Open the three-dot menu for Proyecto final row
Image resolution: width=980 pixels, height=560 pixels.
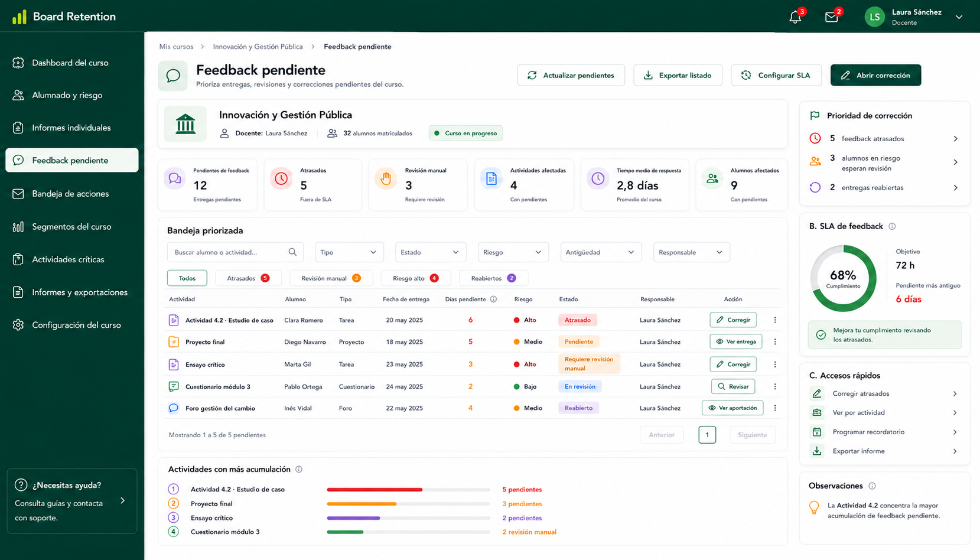click(775, 341)
